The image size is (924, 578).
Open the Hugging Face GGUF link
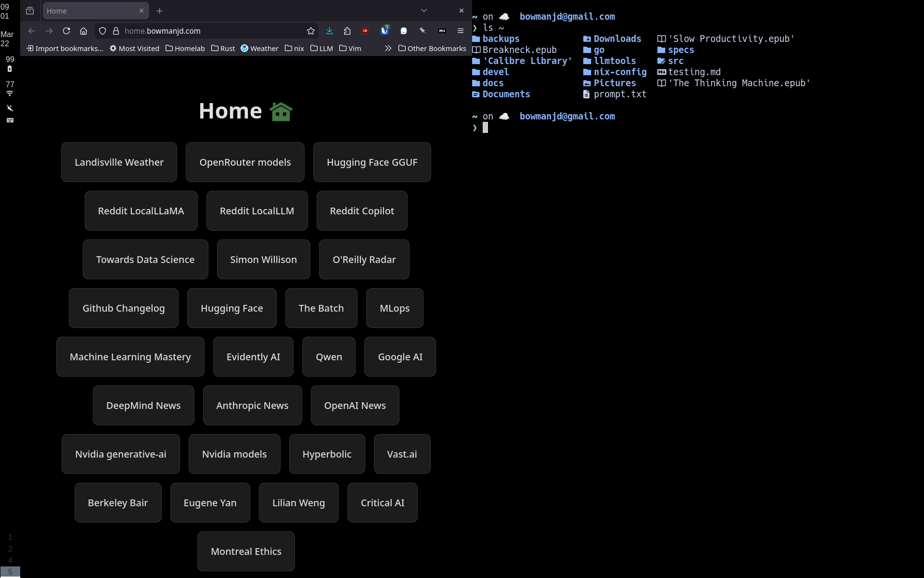click(x=372, y=162)
